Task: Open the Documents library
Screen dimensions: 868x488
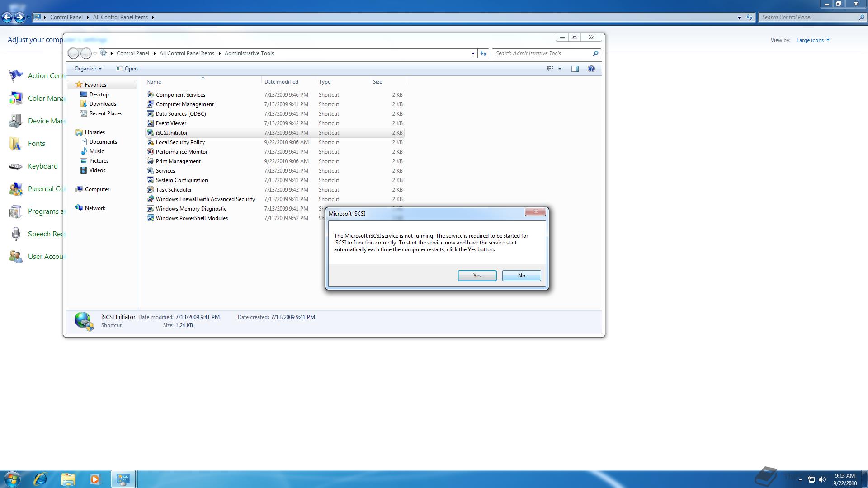Action: coord(103,142)
